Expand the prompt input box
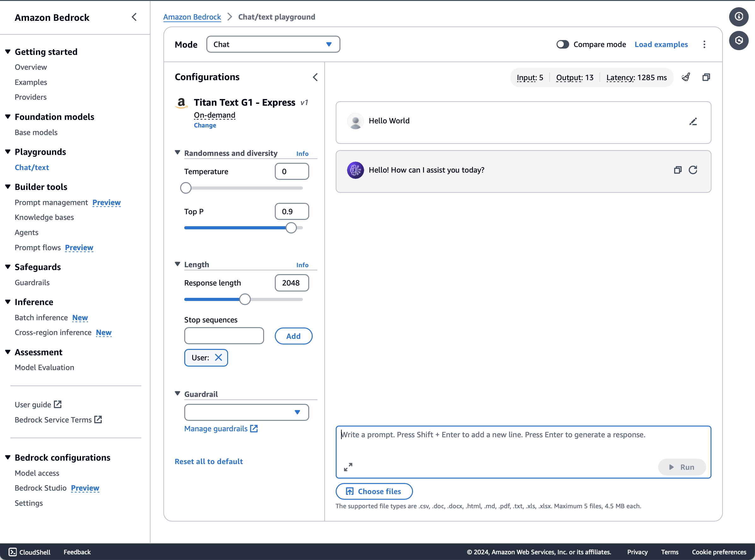This screenshot has height=560, width=755. (348, 467)
